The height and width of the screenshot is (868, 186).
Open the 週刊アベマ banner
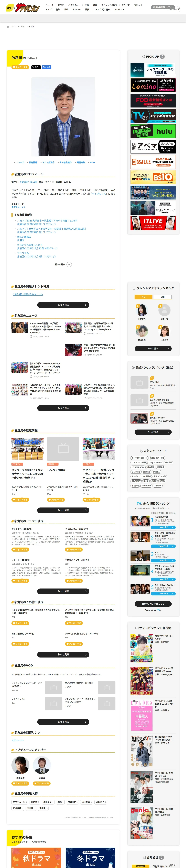(x=153, y=147)
